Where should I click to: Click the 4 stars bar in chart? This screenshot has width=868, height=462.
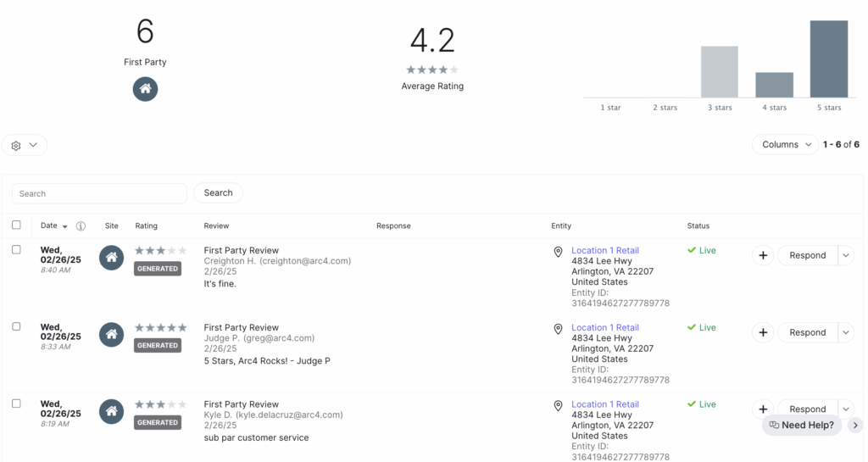774,85
